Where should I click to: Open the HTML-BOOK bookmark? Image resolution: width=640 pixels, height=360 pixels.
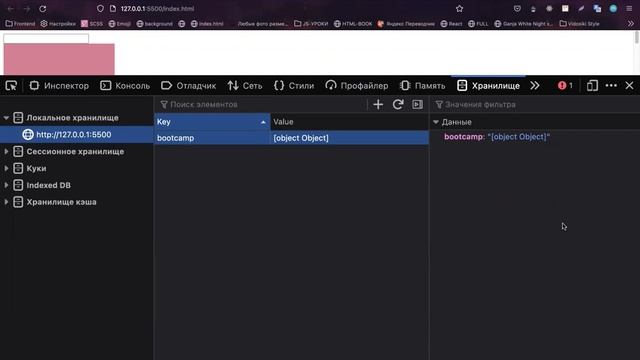pos(353,24)
